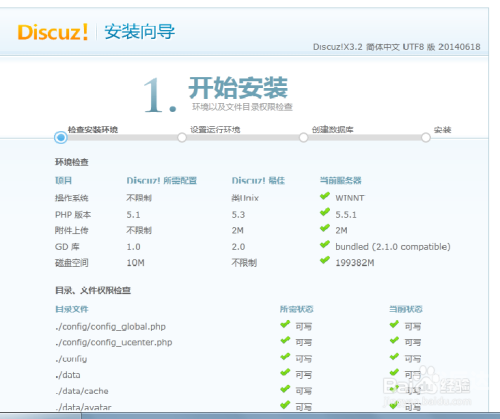The height and width of the screenshot is (419, 500).
Task: Click the ./data/cache directory row
Action: pos(82,391)
